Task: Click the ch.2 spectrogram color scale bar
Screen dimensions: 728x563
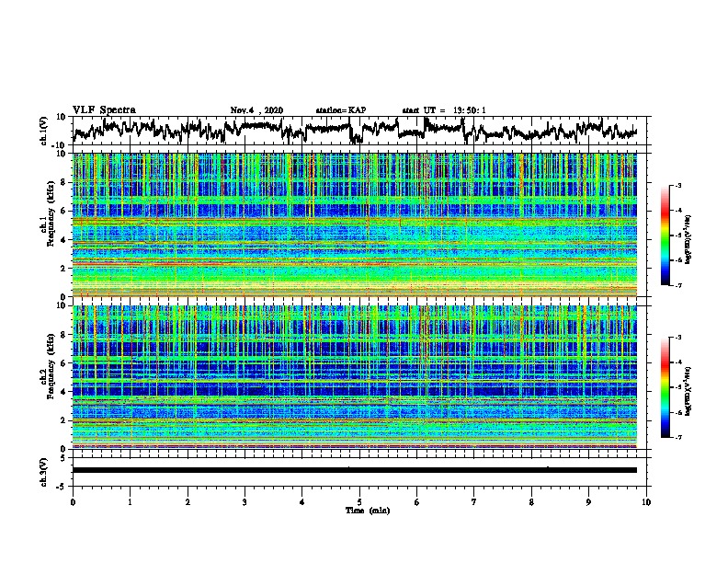Action: [665, 387]
